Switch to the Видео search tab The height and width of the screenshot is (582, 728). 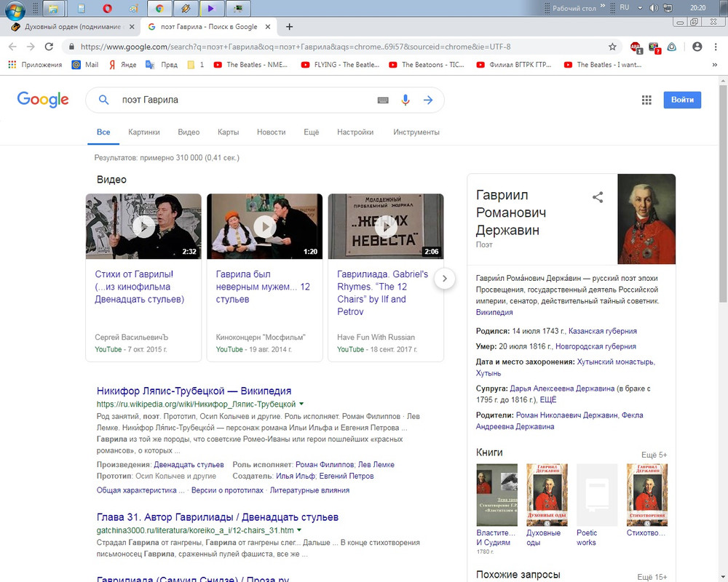tap(189, 132)
